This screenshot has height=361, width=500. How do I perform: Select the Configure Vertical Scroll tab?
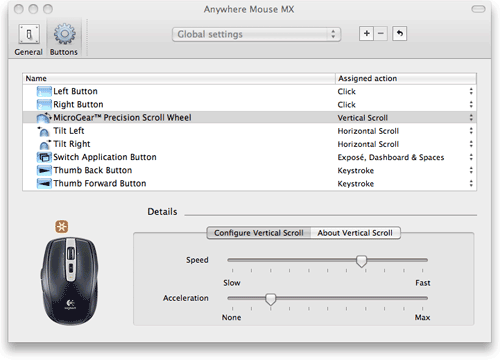[259, 233]
